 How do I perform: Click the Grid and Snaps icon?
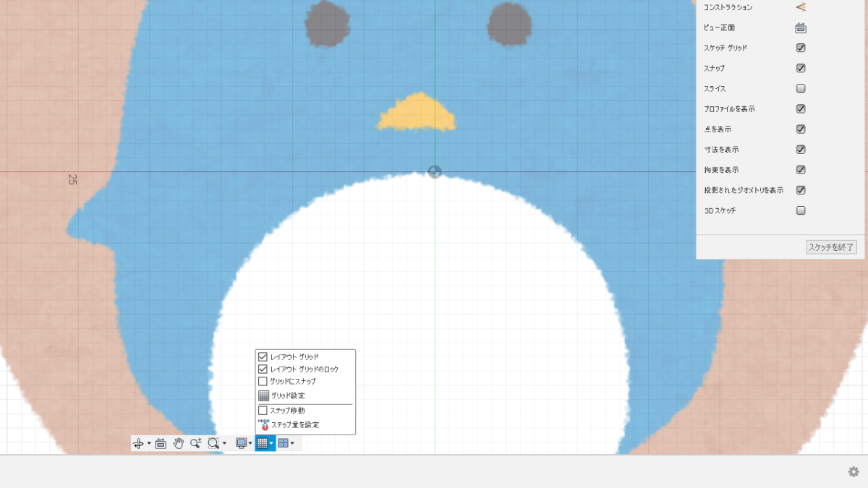click(262, 443)
